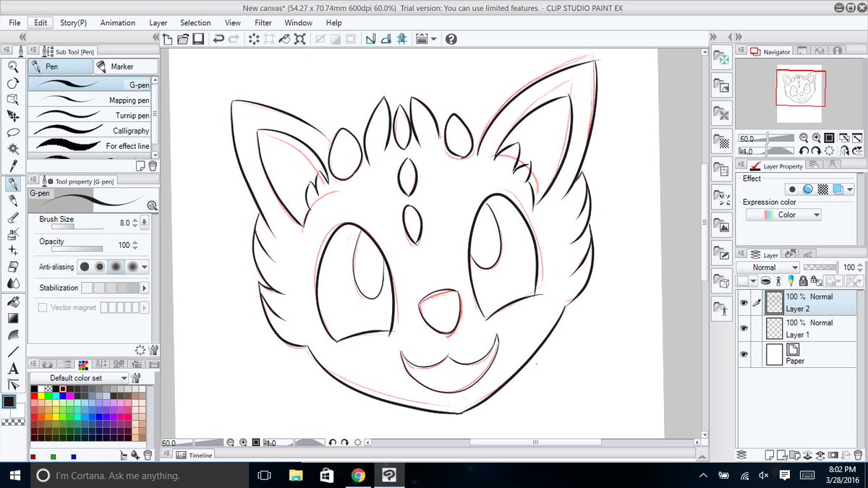The width and height of the screenshot is (868, 488).
Task: Select the Zoom magnifier tool
Action: (x=12, y=67)
